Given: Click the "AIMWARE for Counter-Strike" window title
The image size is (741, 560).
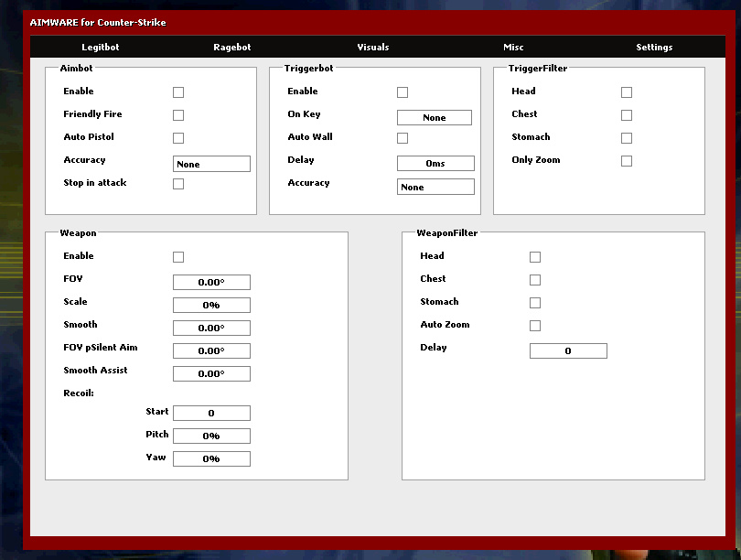Looking at the screenshot, I should pyautogui.click(x=98, y=23).
